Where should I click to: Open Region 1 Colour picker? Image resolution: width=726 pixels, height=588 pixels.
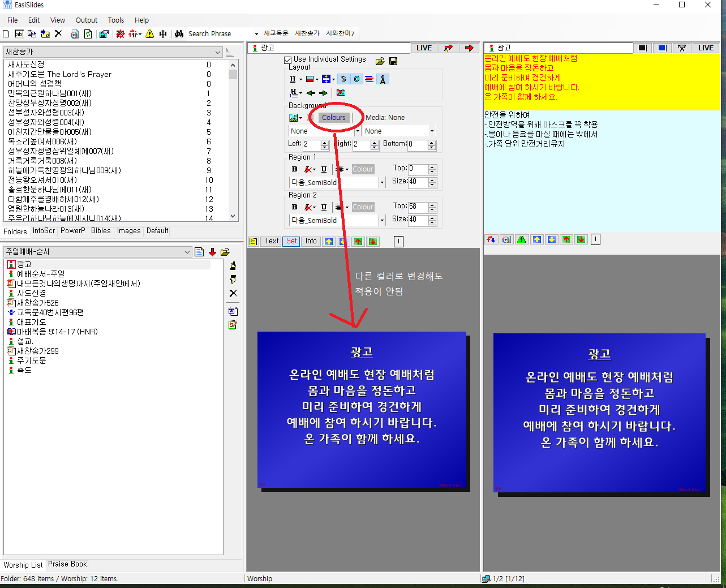[x=363, y=169]
